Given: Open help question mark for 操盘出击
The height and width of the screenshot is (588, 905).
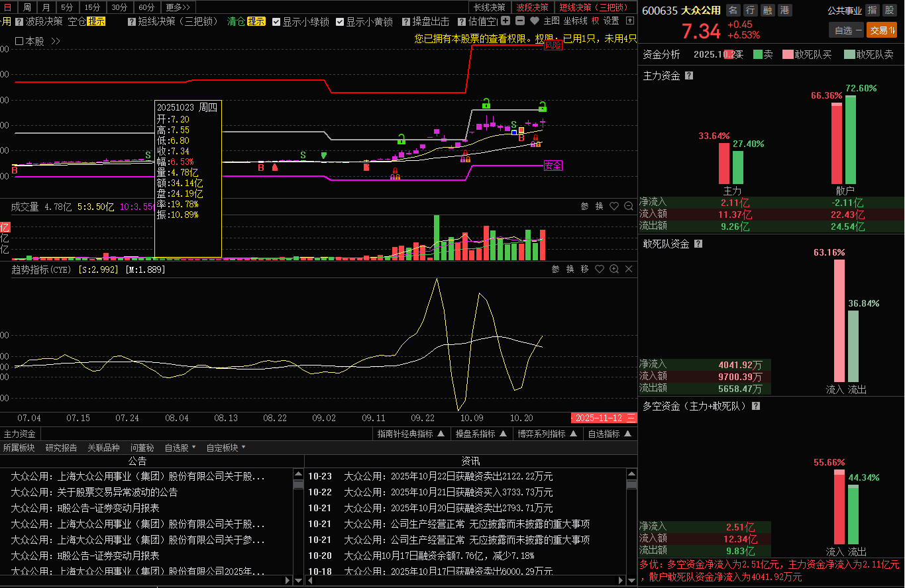Looking at the screenshot, I should tap(405, 21).
